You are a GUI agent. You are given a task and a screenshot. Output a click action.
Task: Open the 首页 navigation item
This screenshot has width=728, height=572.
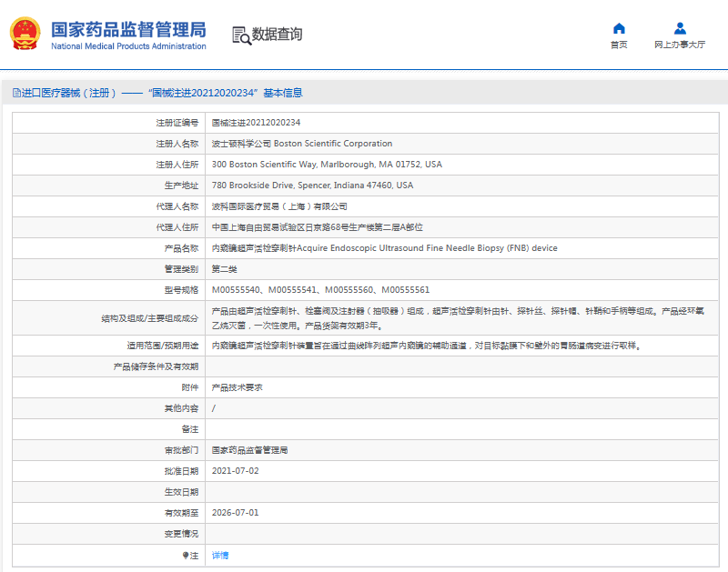pyautogui.click(x=618, y=42)
